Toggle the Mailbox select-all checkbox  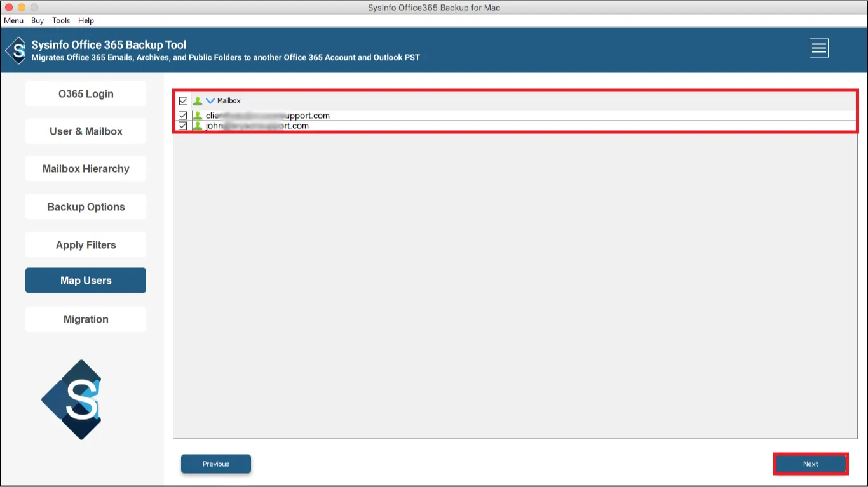(183, 101)
